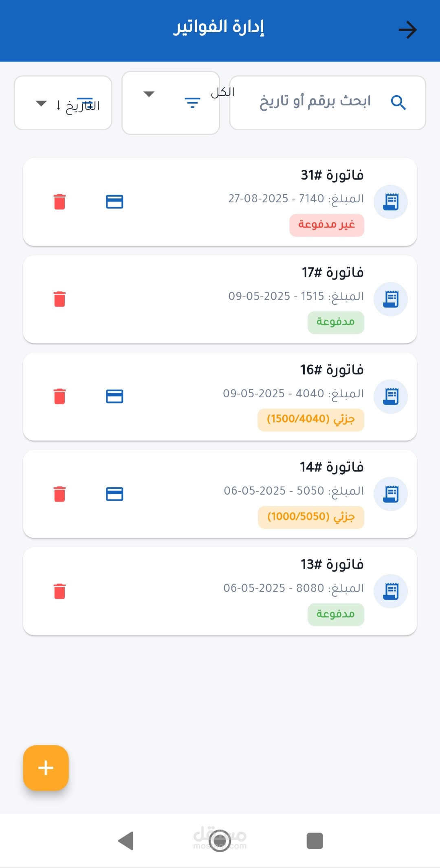Delete invoice #17 using trash icon

pyautogui.click(x=59, y=299)
